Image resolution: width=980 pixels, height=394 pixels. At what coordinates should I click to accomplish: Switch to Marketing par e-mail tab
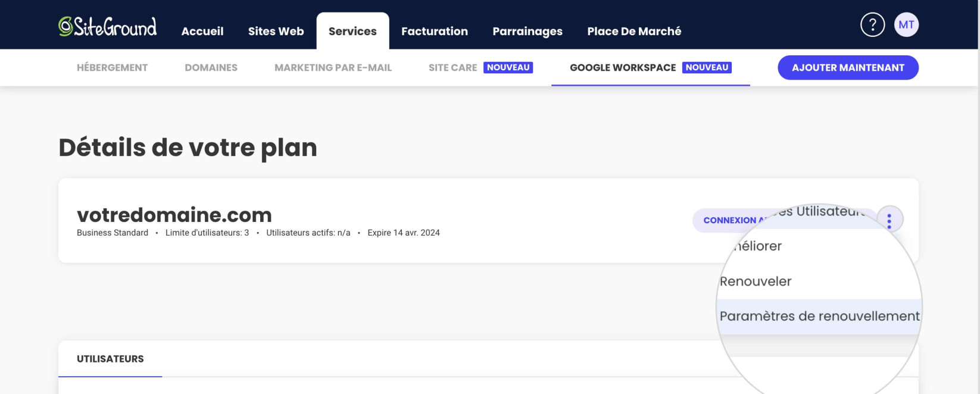(333, 68)
